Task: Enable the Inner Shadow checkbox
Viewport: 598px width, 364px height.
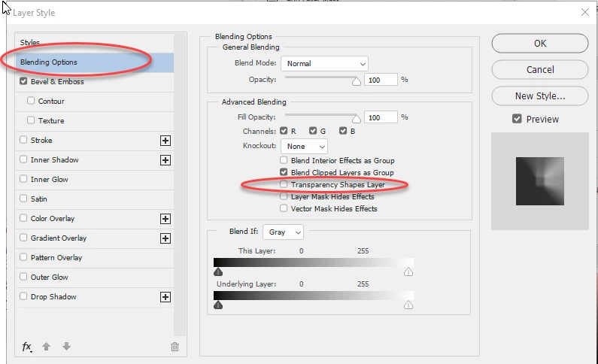Action: tap(23, 159)
